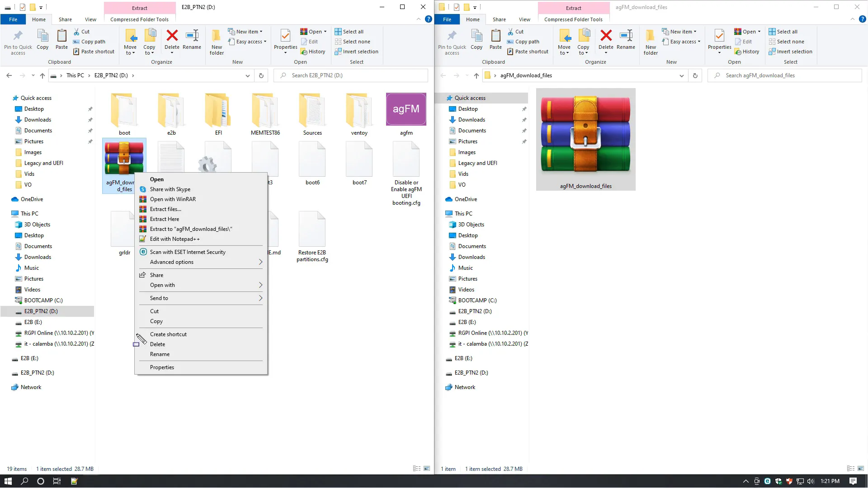Switch to View tab in left window
The width and height of the screenshot is (868, 488).
click(x=90, y=19)
